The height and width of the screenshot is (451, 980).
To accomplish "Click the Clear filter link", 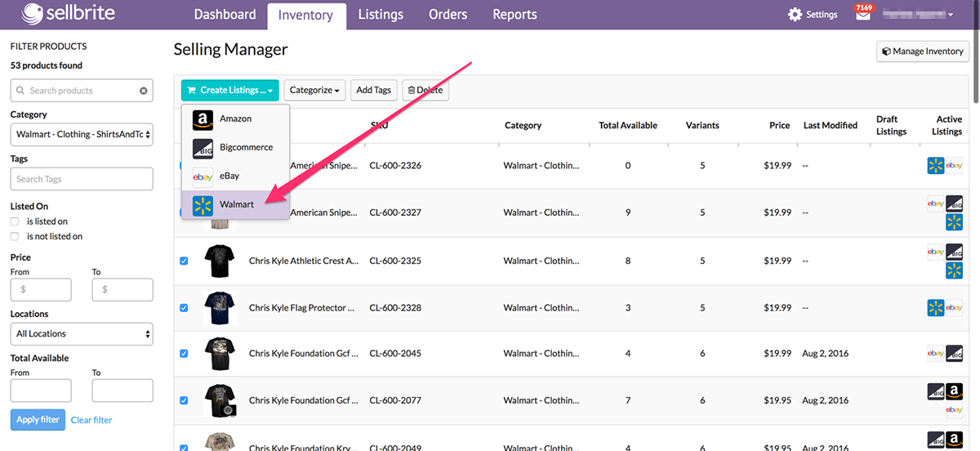I will pyautogui.click(x=91, y=420).
